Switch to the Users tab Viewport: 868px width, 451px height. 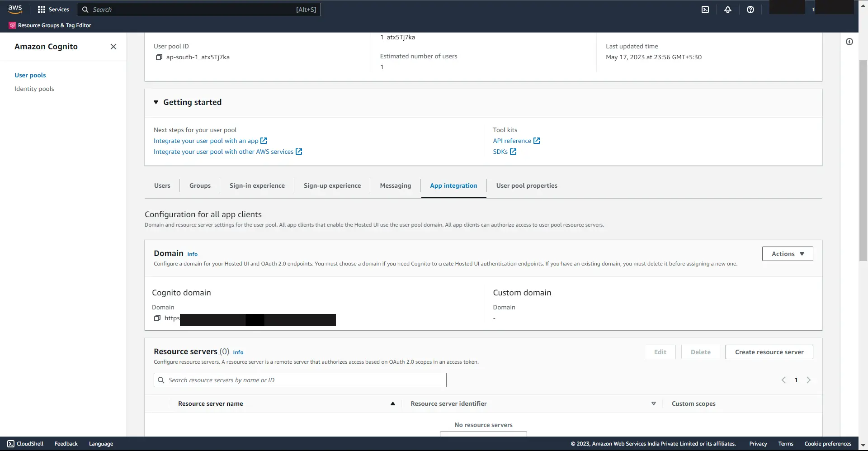(x=162, y=185)
